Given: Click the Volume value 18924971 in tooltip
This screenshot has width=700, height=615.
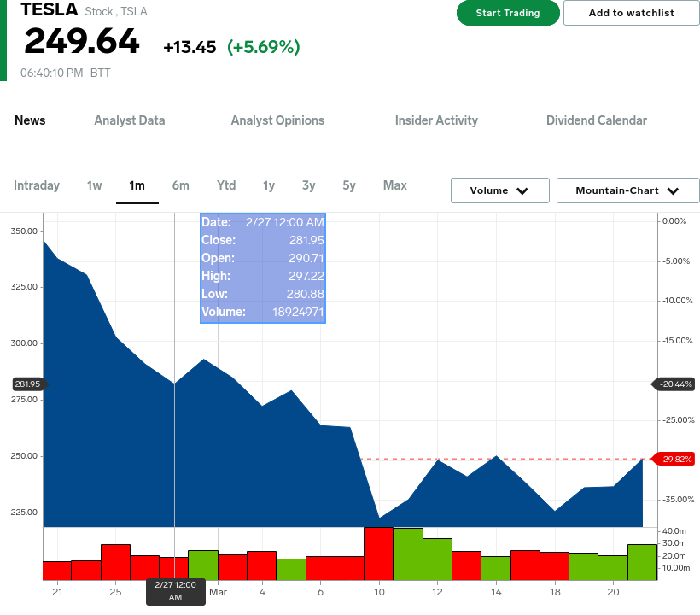Looking at the screenshot, I should [298, 312].
